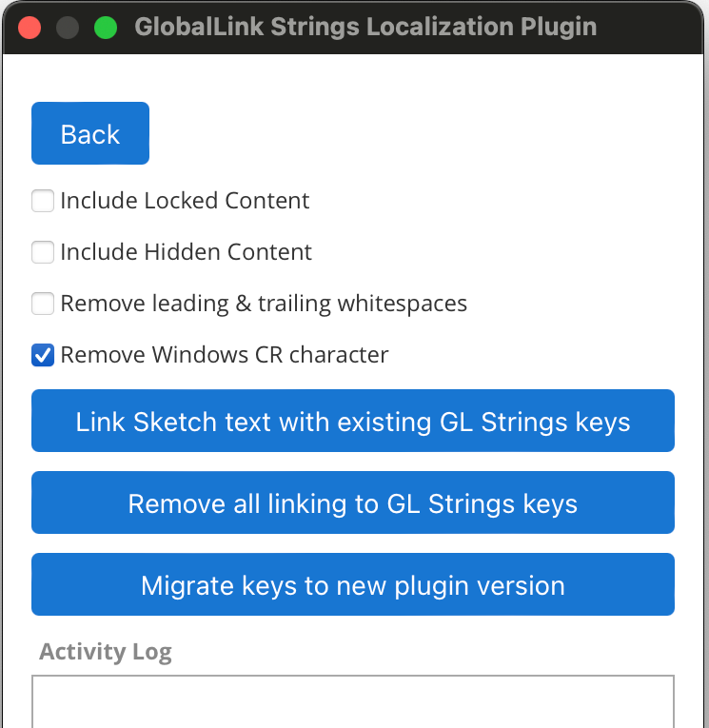Click the Back button
The width and height of the screenshot is (709, 728).
90,133
